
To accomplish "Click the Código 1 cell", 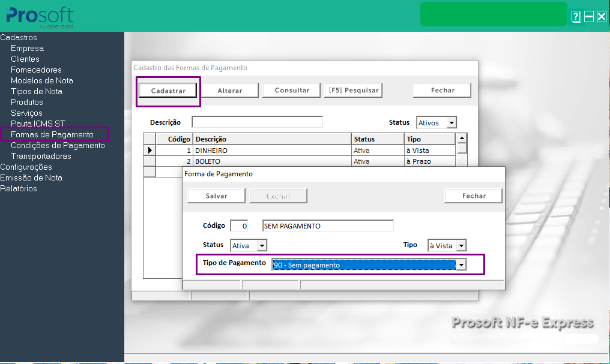I will point(174,151).
